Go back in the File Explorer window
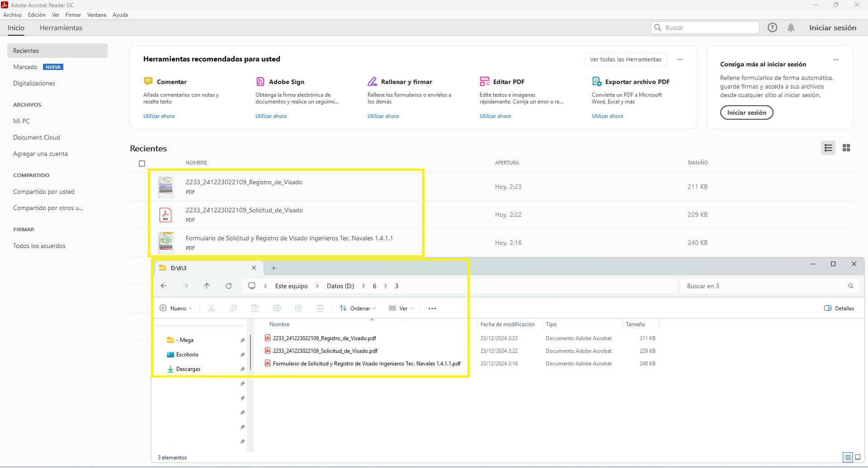Image resolution: width=868 pixels, height=468 pixels. (x=164, y=286)
